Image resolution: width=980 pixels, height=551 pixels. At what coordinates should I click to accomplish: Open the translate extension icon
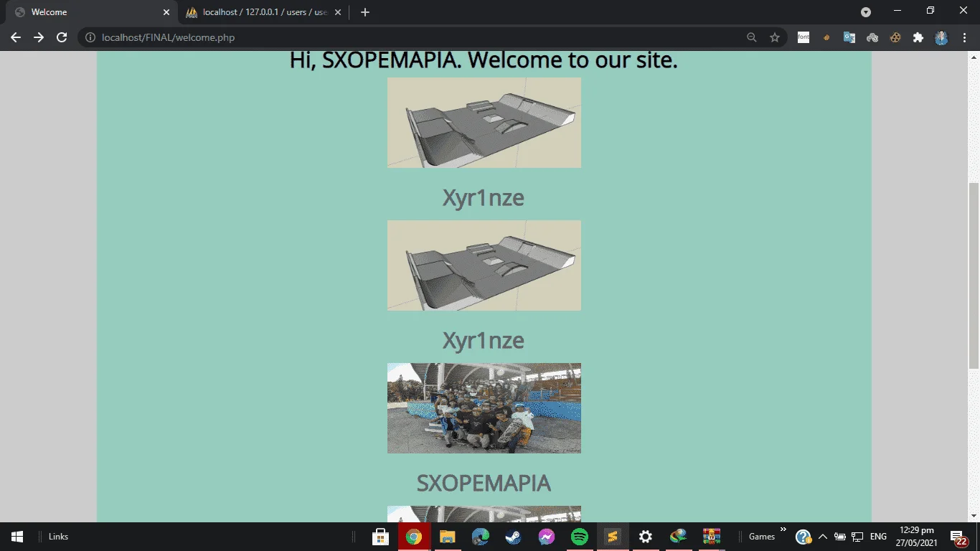pyautogui.click(x=849, y=37)
